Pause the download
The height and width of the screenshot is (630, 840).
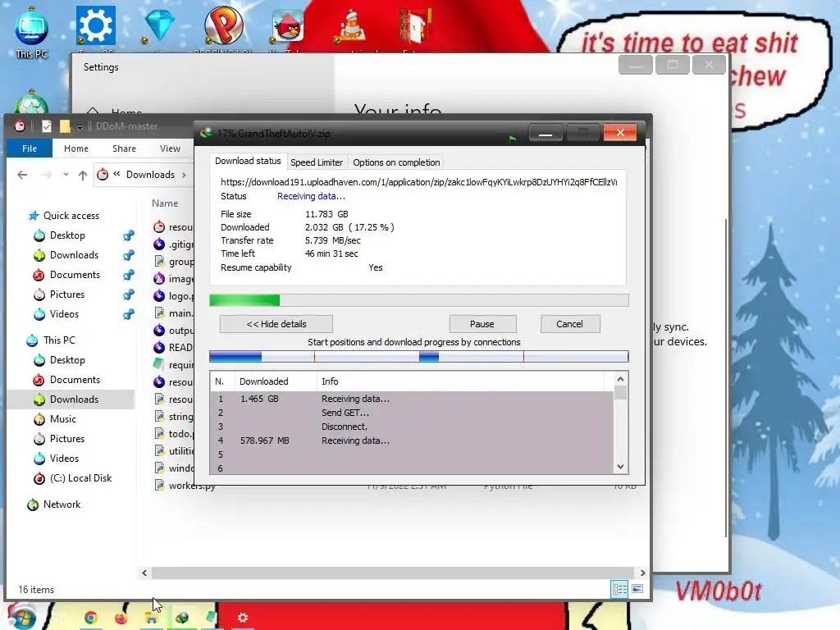click(x=482, y=324)
